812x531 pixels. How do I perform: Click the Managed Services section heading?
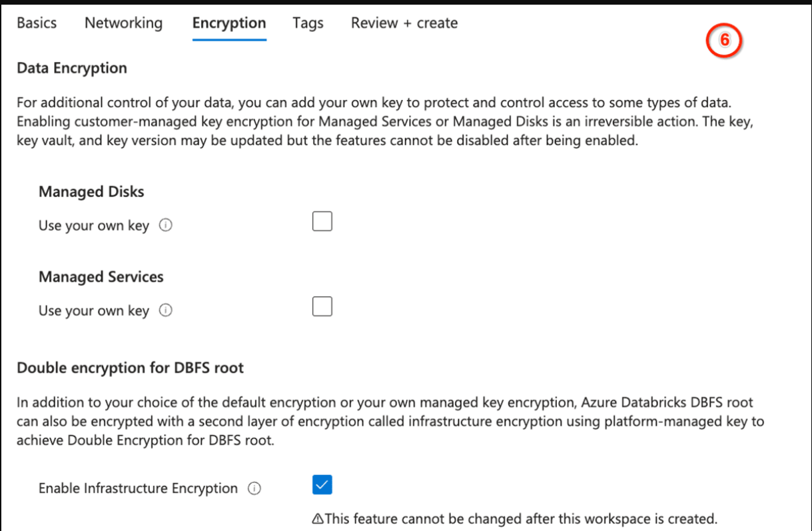[101, 277]
